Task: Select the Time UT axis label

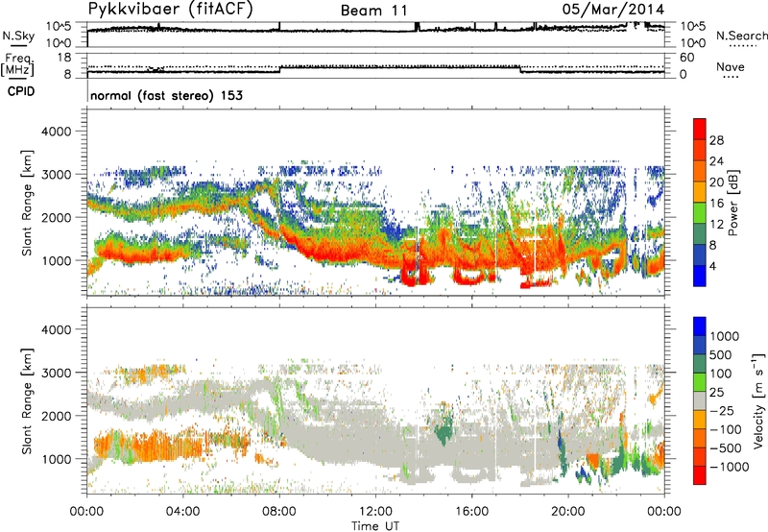Action: point(375,526)
